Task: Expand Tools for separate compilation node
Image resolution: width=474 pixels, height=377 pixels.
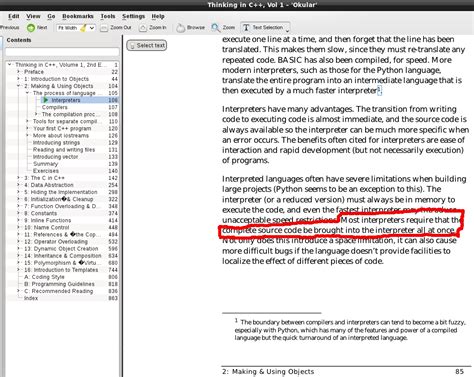Action: point(27,121)
